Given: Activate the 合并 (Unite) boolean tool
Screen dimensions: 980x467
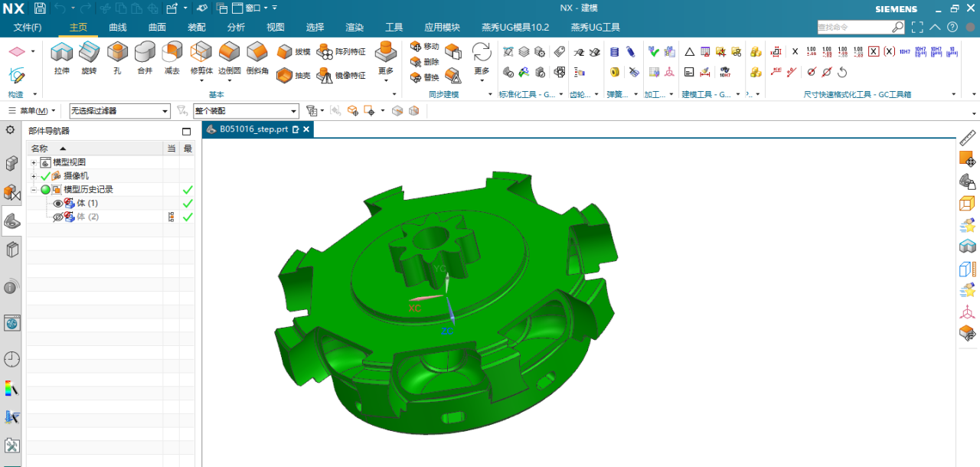Looking at the screenshot, I should [x=145, y=58].
